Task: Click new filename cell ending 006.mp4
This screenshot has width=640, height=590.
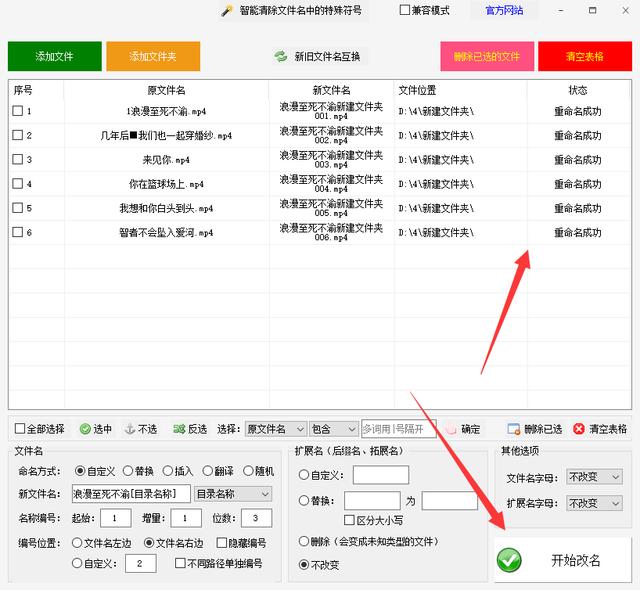Action: click(331, 232)
